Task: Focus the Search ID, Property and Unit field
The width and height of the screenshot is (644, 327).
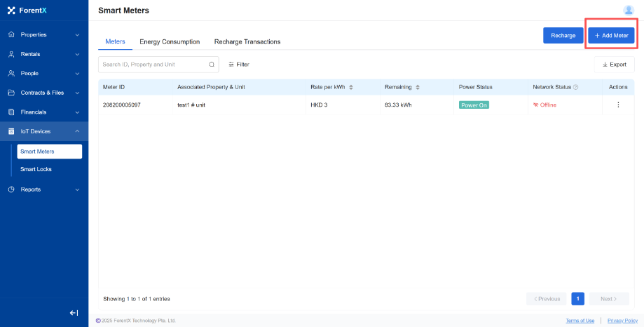Action: 154,65
